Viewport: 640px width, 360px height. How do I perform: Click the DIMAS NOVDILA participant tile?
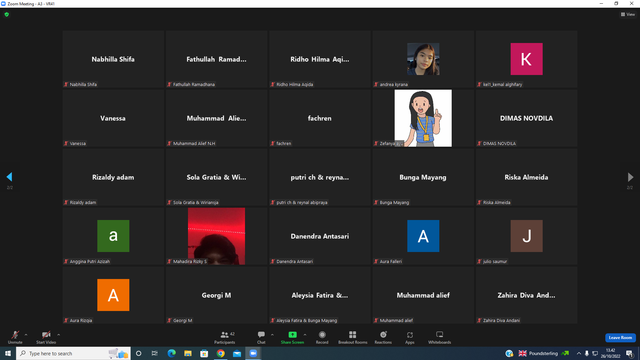tap(526, 118)
